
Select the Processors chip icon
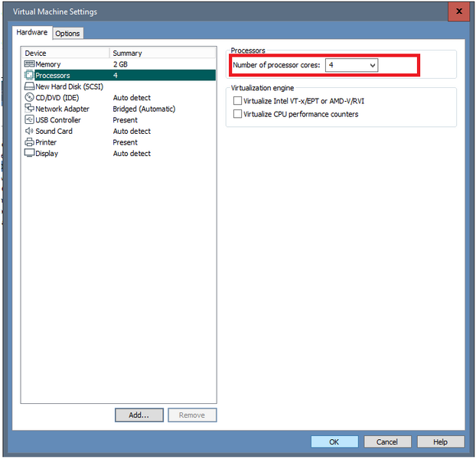tap(29, 76)
